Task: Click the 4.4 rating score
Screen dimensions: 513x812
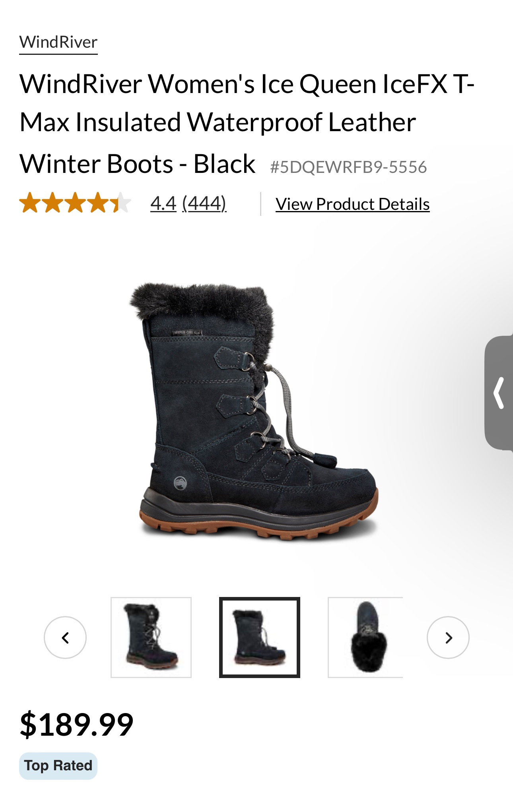Action: click(163, 203)
